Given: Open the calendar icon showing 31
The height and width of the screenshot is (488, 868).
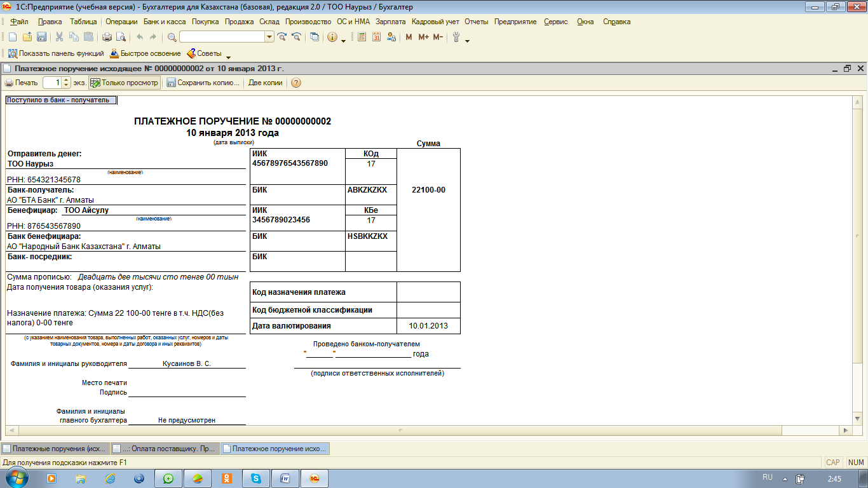Looking at the screenshot, I should 376,37.
